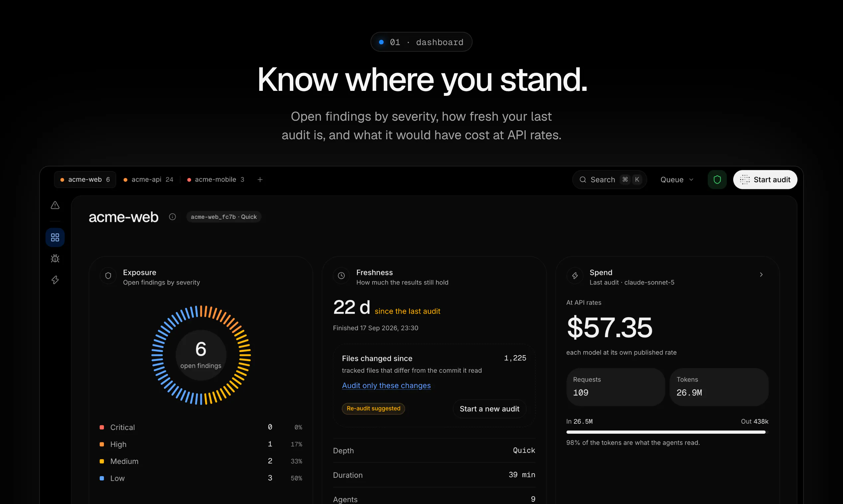This screenshot has height=504, width=843.
Task: Click the info icon beside acme-web title
Action: (x=172, y=217)
